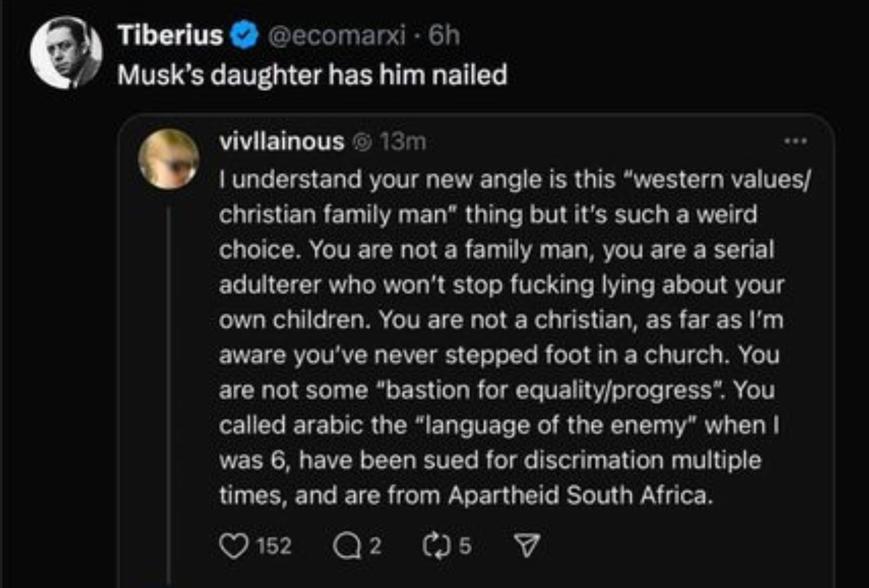Viewport: 869px width, 588px height.
Task: Click the reply speech bubble icon
Action: [x=345, y=546]
